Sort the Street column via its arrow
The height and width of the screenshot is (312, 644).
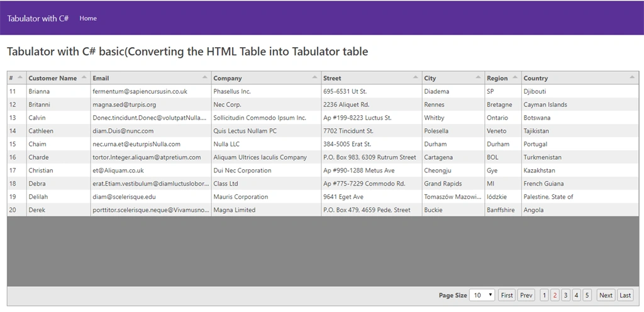pyautogui.click(x=416, y=77)
